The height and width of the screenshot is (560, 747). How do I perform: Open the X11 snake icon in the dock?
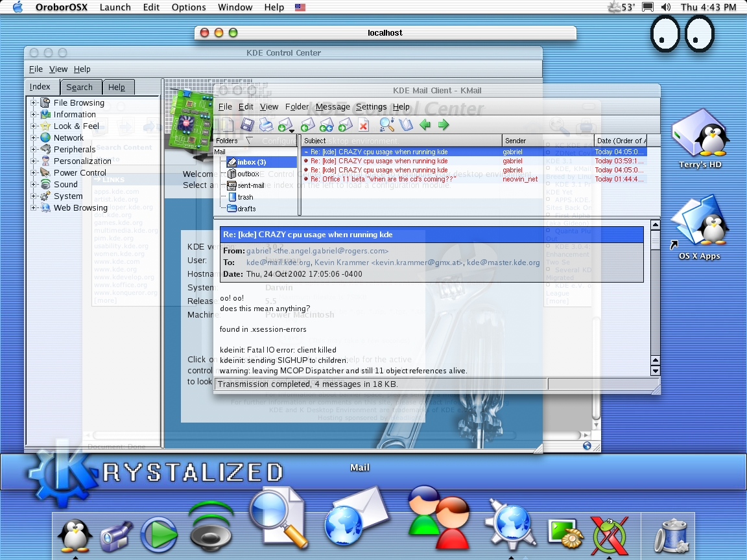click(610, 536)
